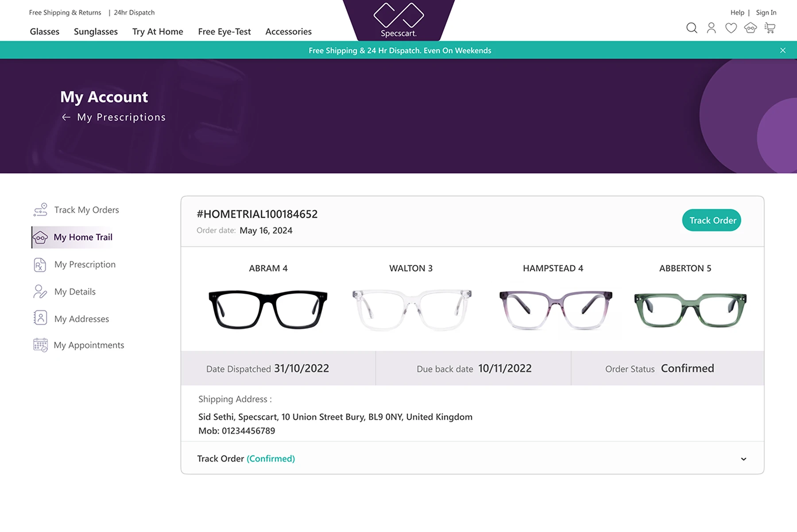Open the shopping cart icon
The height and width of the screenshot is (532, 797).
pos(770,28)
